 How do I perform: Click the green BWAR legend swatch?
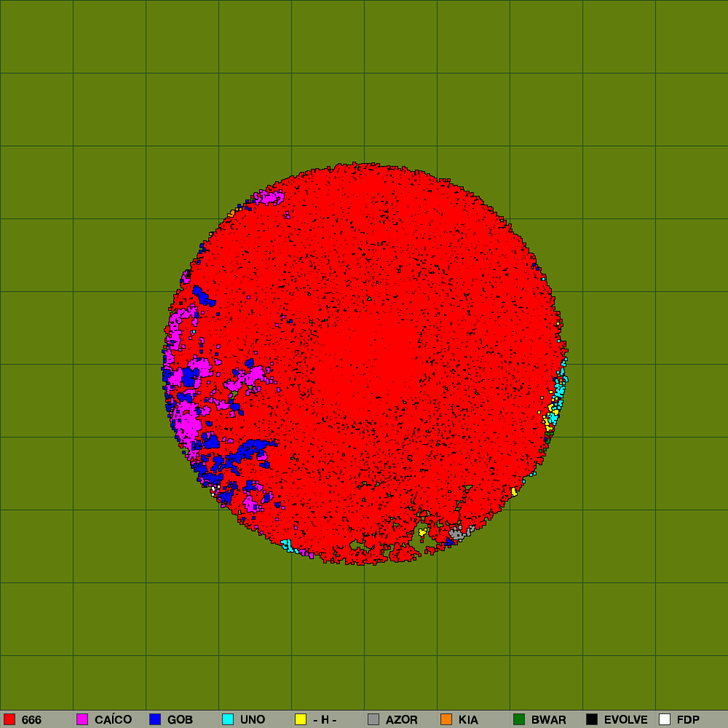coord(519,719)
